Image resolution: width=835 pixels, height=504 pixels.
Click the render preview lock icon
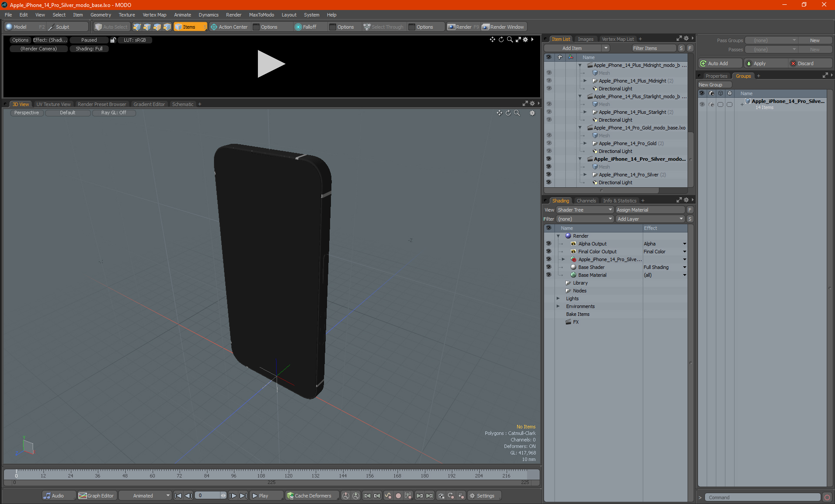coord(113,40)
